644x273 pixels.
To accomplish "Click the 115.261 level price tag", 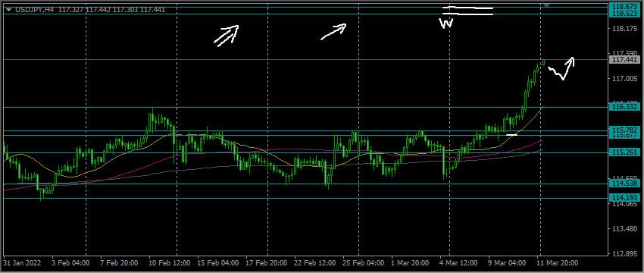I will pyautogui.click(x=624, y=152).
